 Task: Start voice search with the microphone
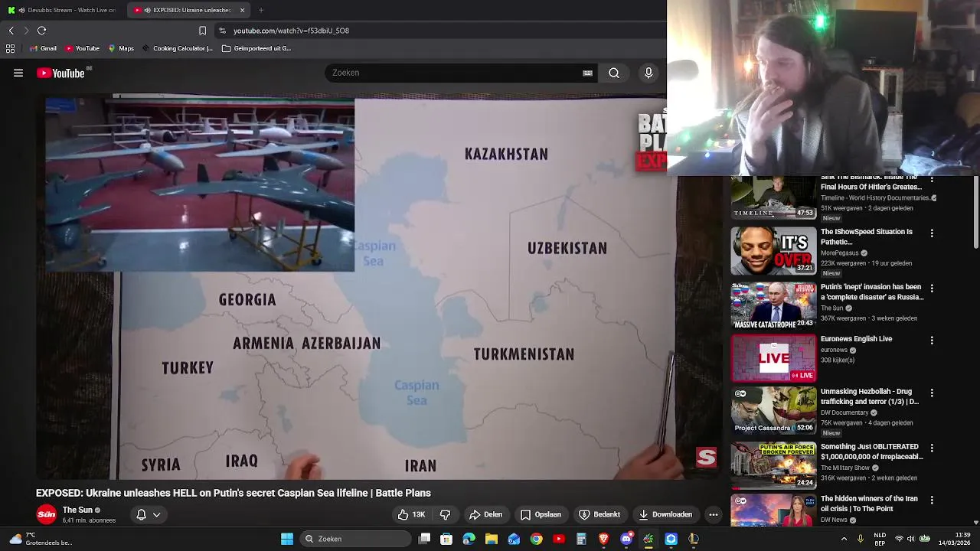[x=648, y=73]
